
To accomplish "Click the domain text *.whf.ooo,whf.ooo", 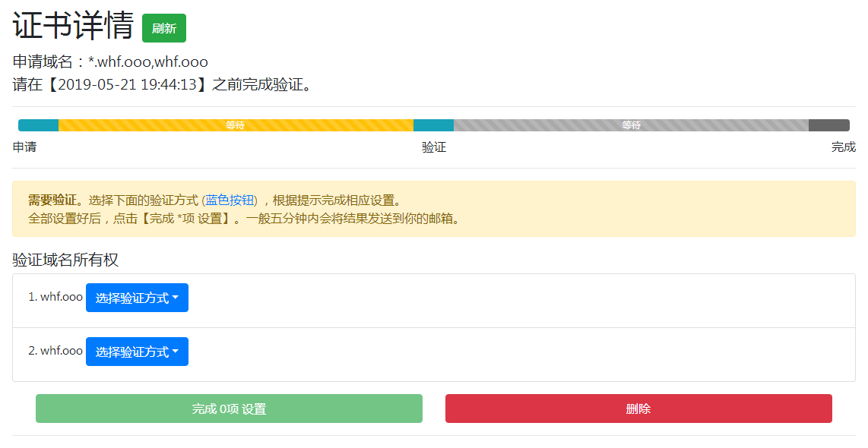I will tap(147, 62).
